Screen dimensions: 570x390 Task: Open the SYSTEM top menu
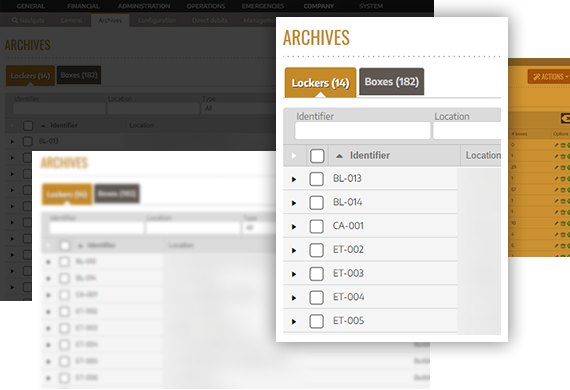click(x=371, y=6)
